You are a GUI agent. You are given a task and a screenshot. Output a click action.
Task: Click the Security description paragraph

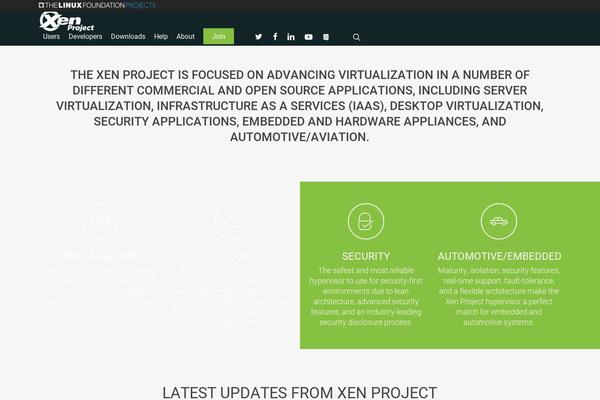(366, 296)
